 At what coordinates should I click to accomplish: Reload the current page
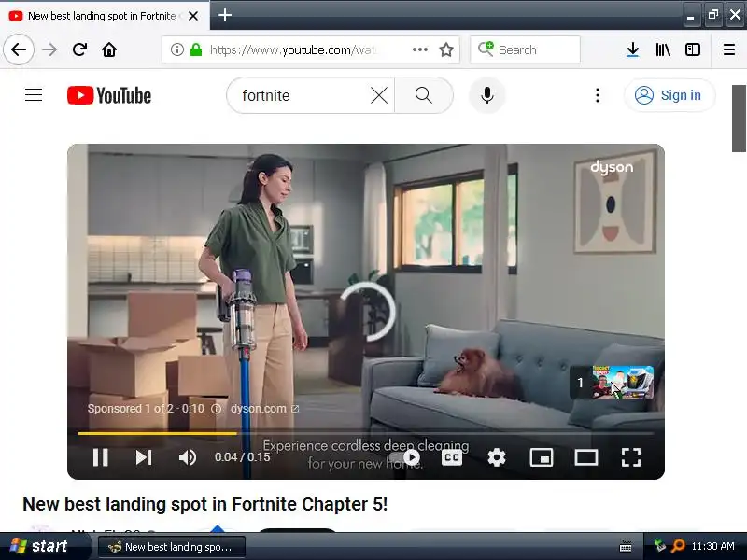[79, 49]
